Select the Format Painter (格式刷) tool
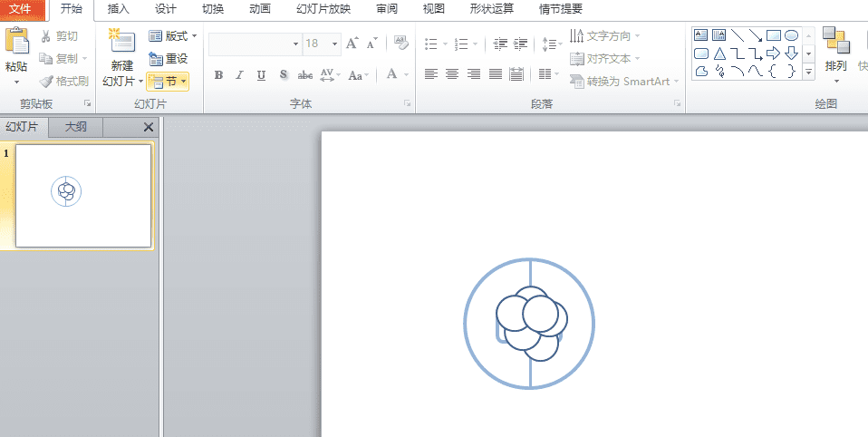This screenshot has width=868, height=437. [63, 82]
